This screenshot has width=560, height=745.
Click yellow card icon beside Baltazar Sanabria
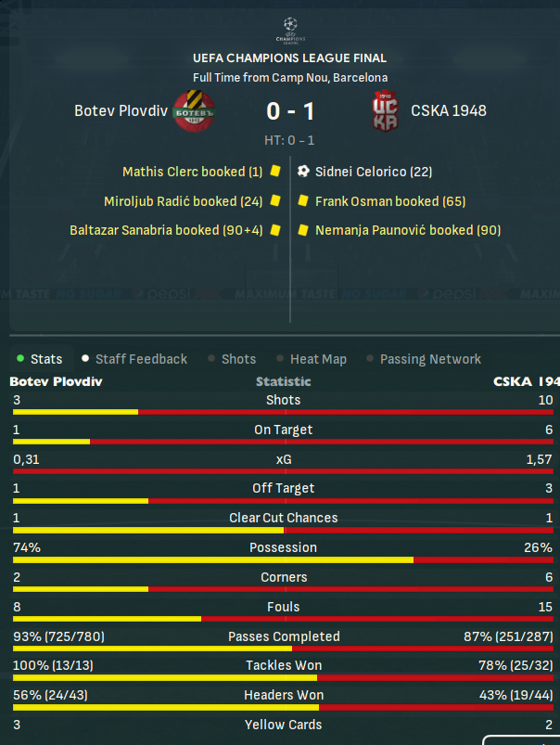(275, 230)
